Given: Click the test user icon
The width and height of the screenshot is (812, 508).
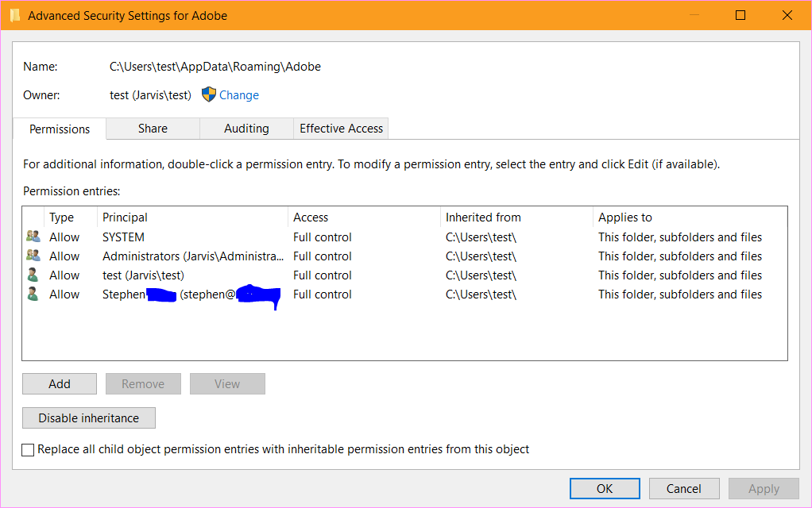Looking at the screenshot, I should click(33, 275).
